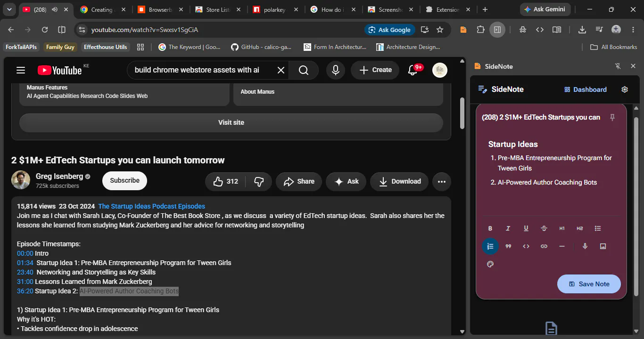
Task: Open SideNote settings gear
Action: tap(625, 89)
